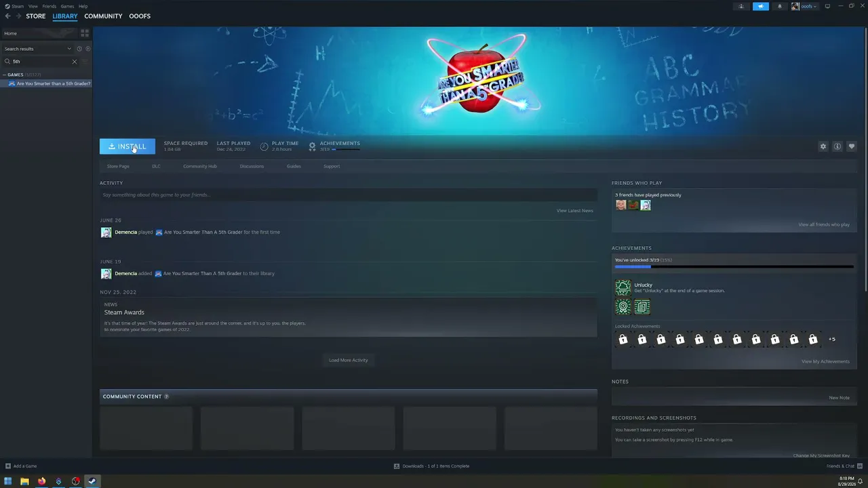The image size is (868, 488).
Task: Open Steam from the taskbar
Action: coord(92,481)
